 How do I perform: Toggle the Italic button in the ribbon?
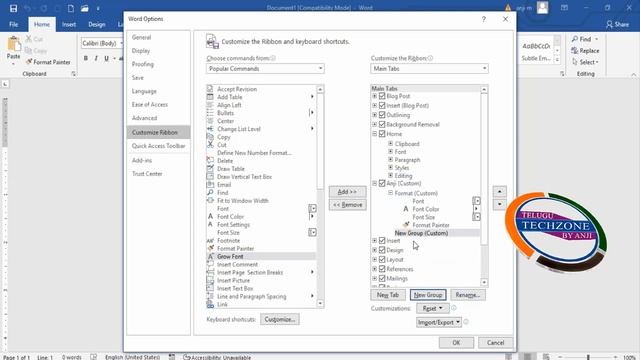point(96,58)
